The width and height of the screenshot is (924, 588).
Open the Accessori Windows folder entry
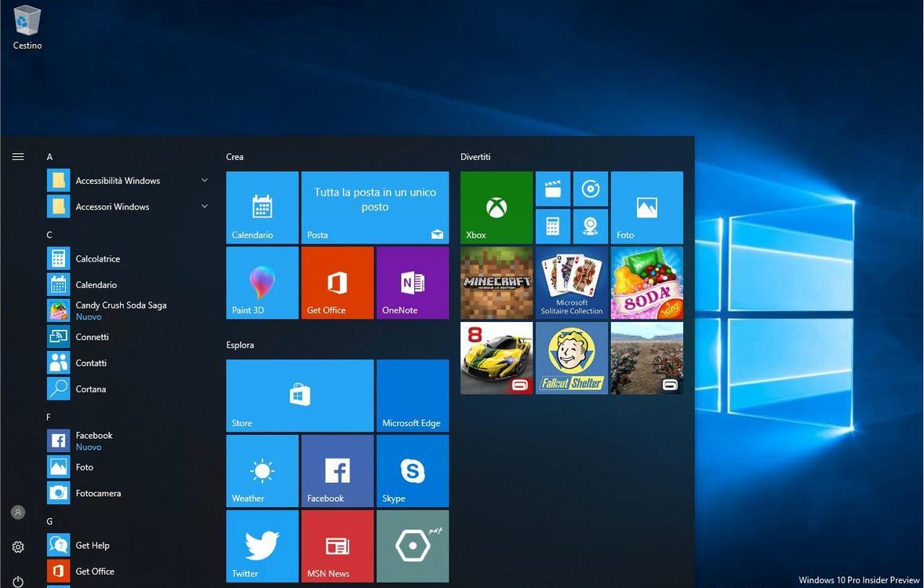pos(128,206)
